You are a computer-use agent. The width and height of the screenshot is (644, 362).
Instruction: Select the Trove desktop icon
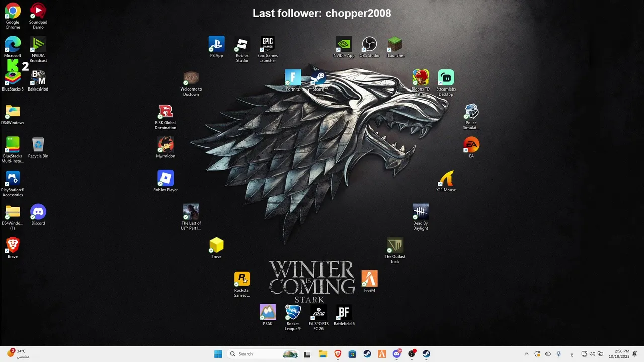[216, 248]
